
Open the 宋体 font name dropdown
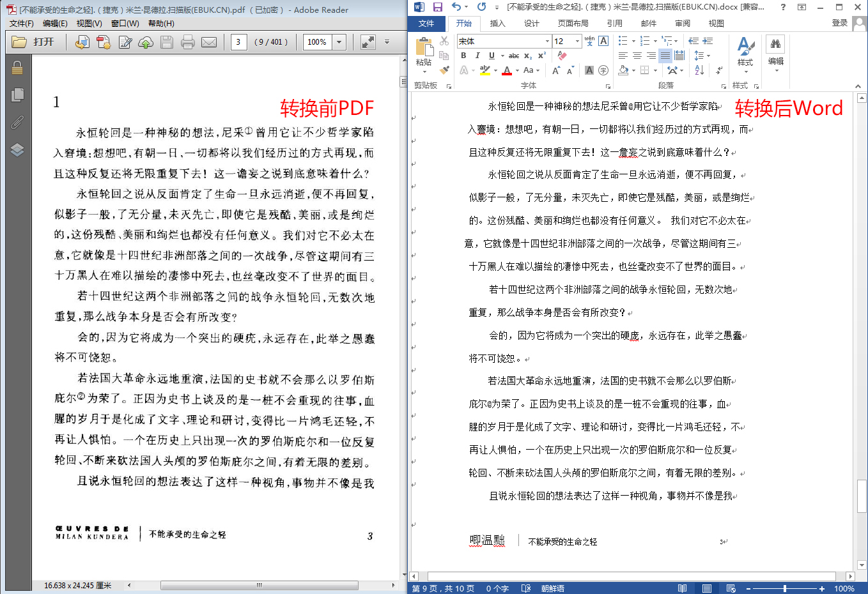[547, 41]
